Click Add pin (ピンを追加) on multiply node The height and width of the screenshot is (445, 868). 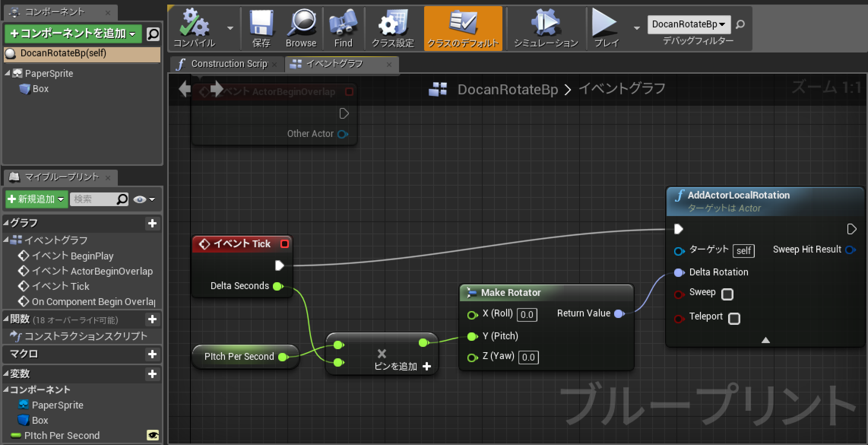tap(403, 366)
